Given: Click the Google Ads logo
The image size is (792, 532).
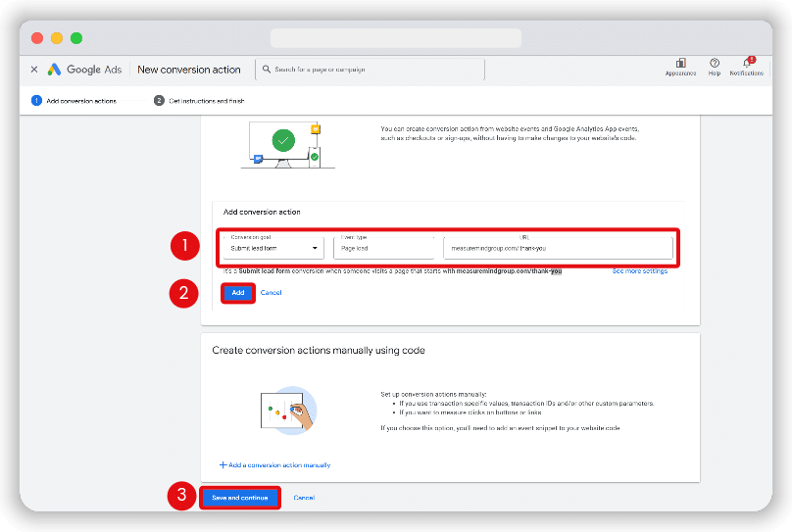Looking at the screenshot, I should pyautogui.click(x=84, y=70).
